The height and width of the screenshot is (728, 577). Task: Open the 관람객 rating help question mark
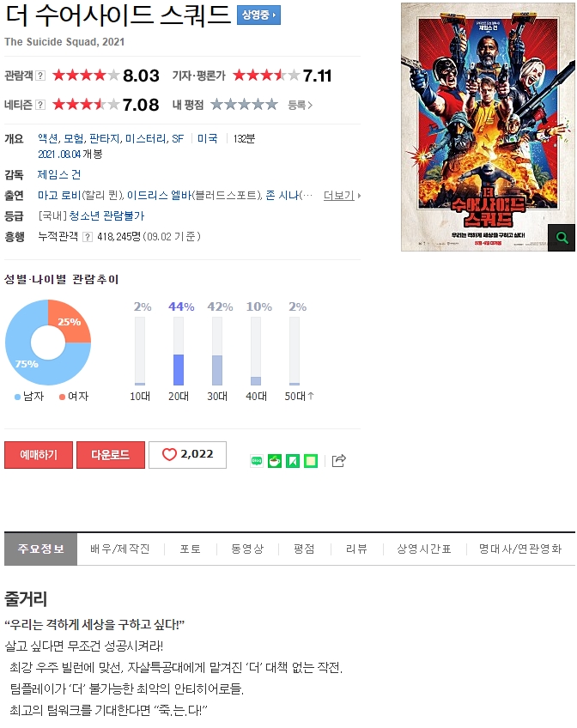40,76
